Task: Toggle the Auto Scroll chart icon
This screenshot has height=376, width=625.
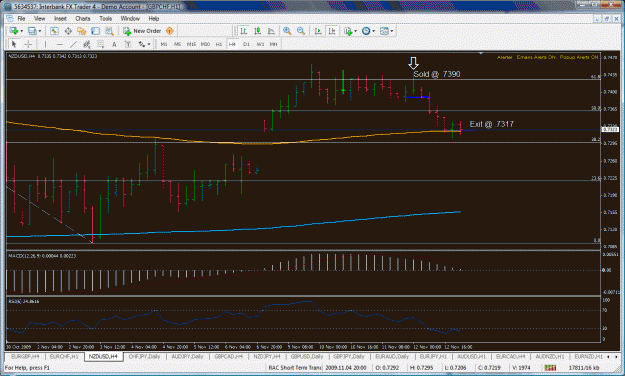Action: [318, 31]
